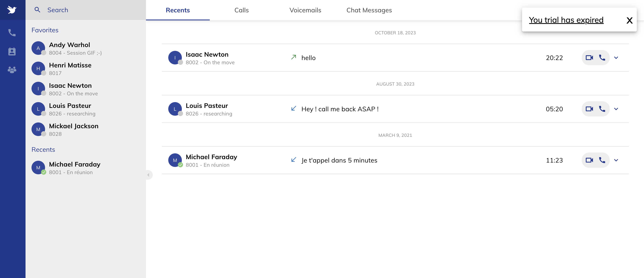Open the groups sidebar icon

pos(12,70)
